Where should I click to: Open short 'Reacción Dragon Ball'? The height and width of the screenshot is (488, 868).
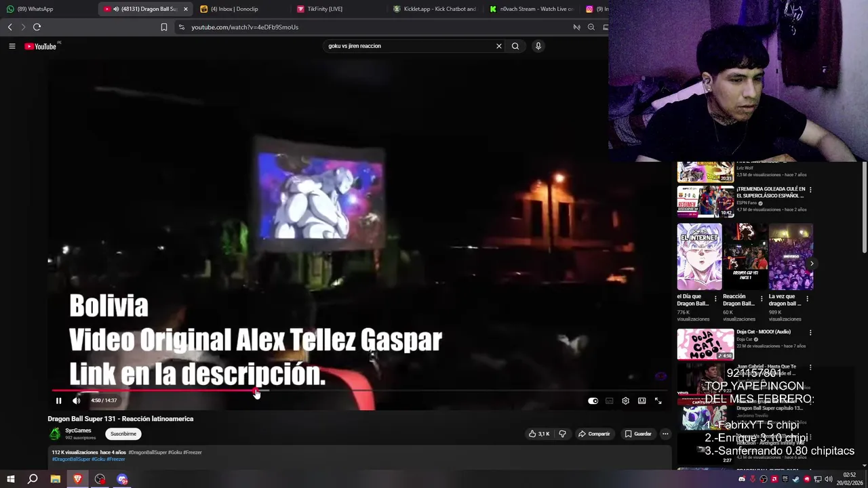pos(745,257)
